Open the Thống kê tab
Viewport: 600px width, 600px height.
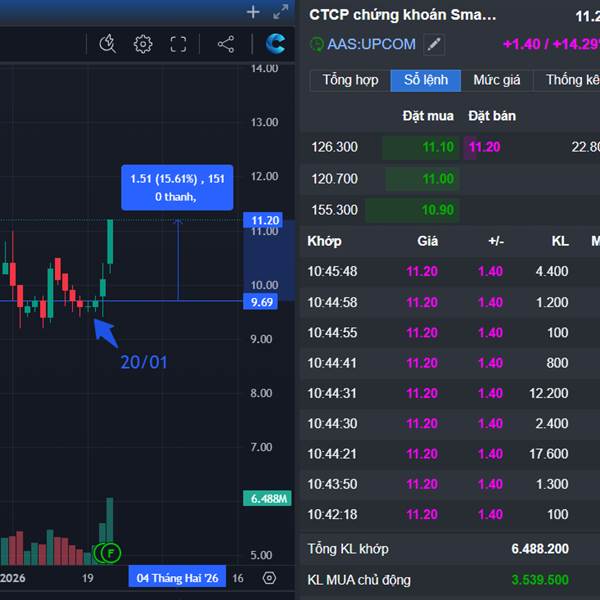pos(572,80)
